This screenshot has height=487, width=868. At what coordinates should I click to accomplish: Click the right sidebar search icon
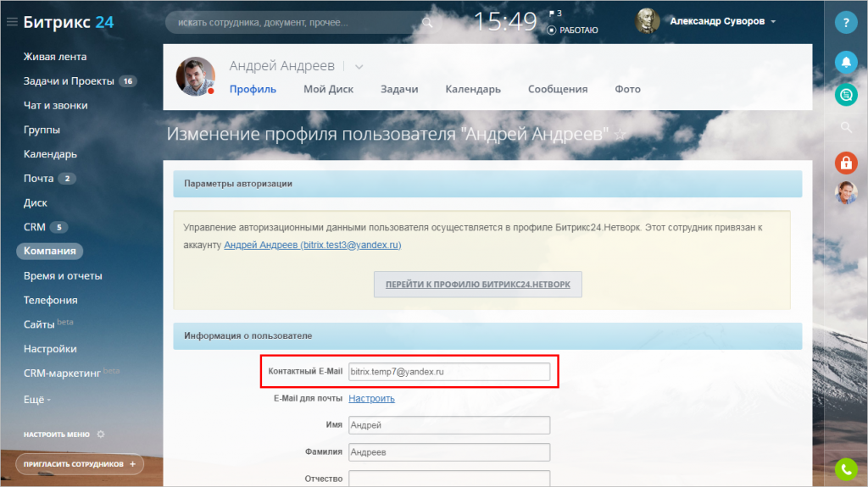846,128
